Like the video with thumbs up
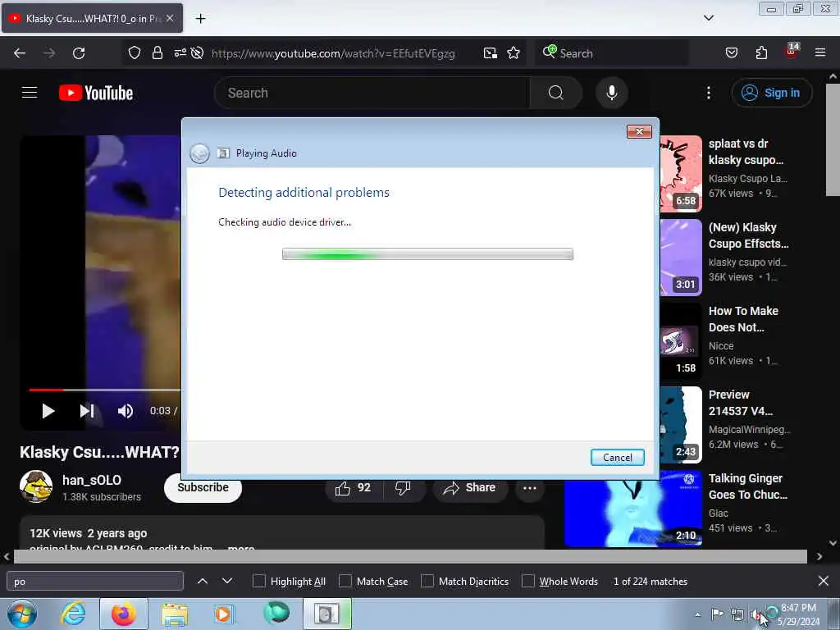The image size is (840, 630). [x=354, y=488]
